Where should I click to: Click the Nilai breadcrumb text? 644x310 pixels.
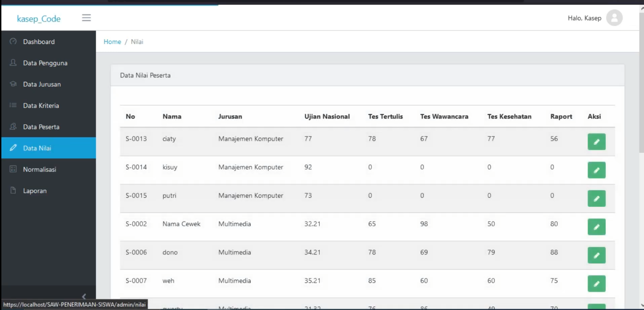coord(137,42)
